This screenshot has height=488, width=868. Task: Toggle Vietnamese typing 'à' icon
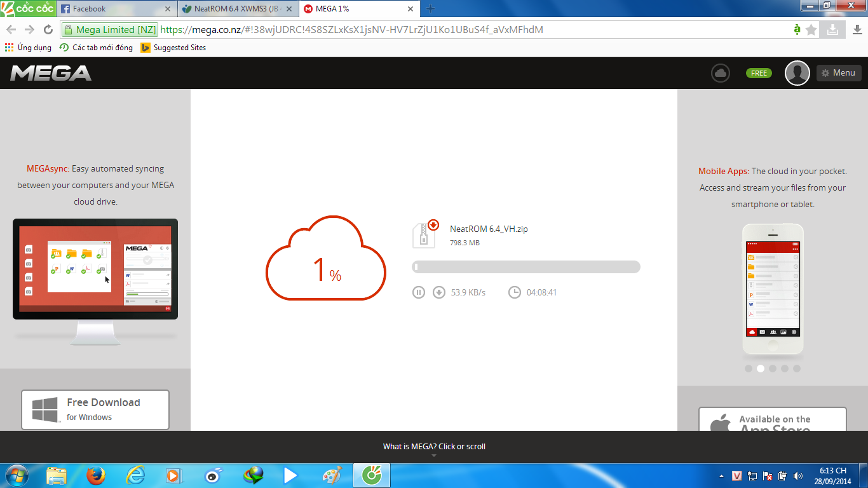(797, 29)
